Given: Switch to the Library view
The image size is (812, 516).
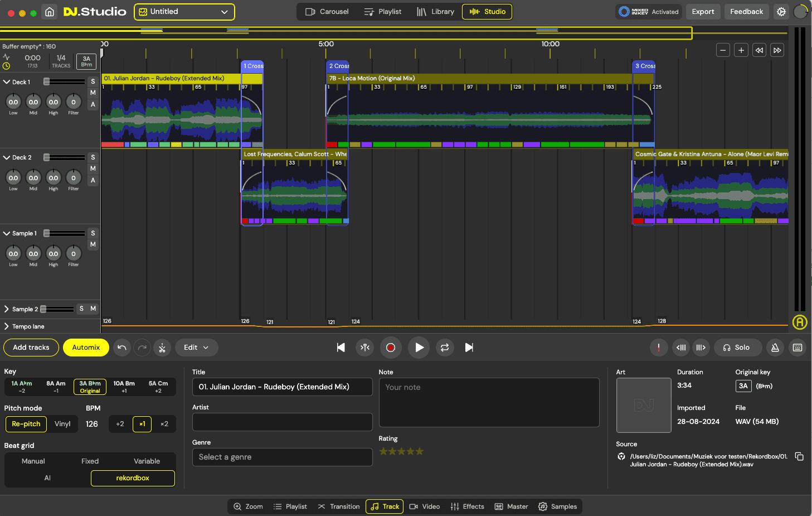Looking at the screenshot, I should pos(436,11).
